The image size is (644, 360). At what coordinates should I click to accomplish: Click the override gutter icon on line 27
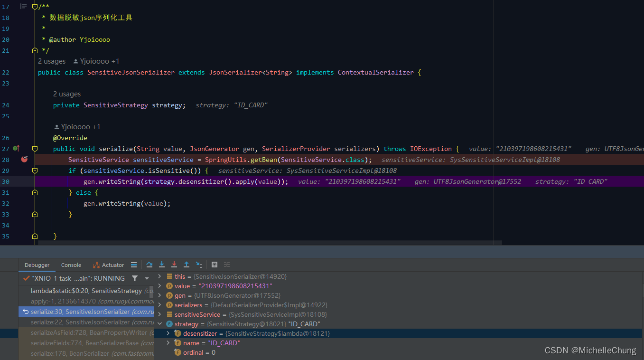pos(16,148)
